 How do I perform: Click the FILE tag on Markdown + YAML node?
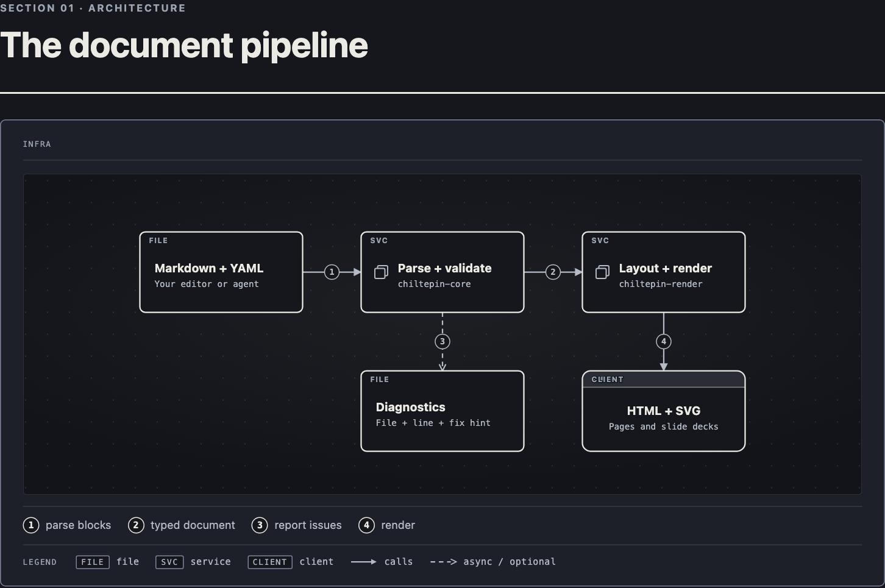click(x=158, y=241)
